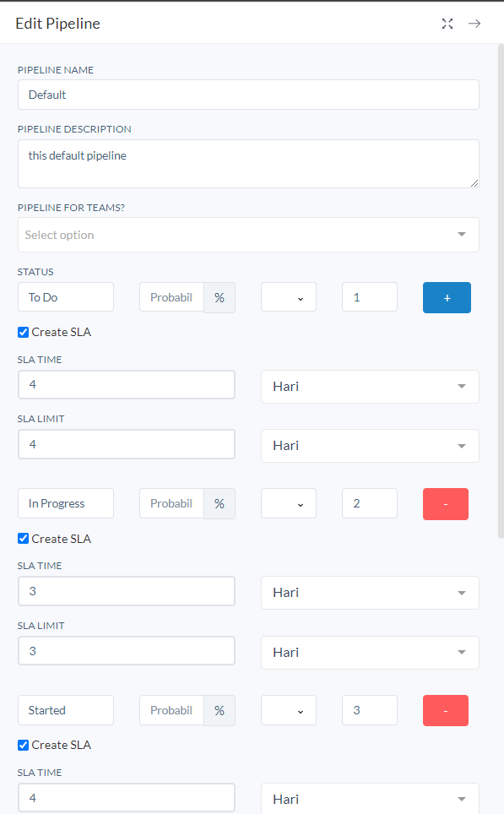Remove the Started status with the red minus
This screenshot has width=504, height=814.
446,711
